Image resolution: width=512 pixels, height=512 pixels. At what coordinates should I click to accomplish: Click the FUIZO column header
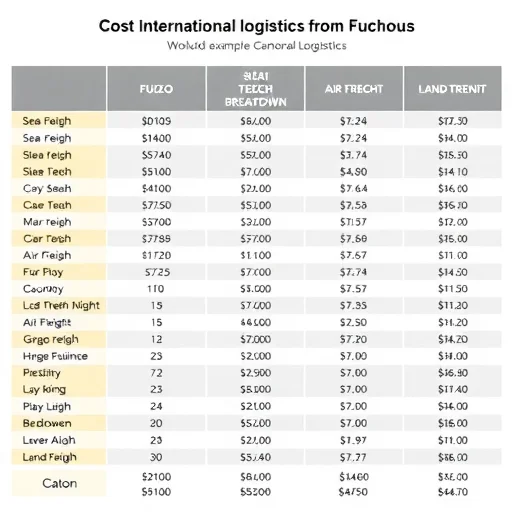(x=156, y=89)
